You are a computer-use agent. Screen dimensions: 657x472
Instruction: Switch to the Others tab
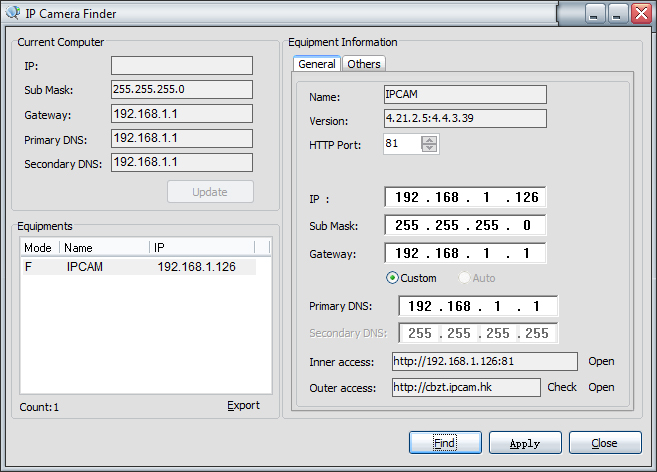(364, 64)
